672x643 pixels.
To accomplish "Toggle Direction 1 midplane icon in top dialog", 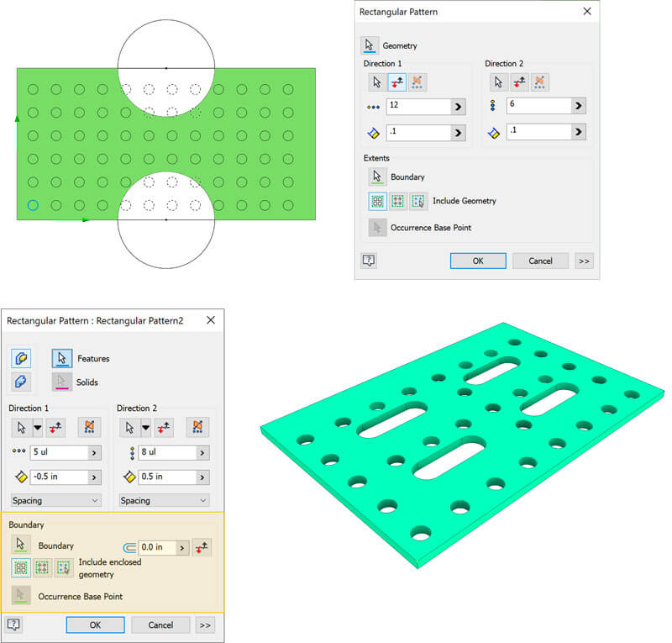I will tap(417, 82).
